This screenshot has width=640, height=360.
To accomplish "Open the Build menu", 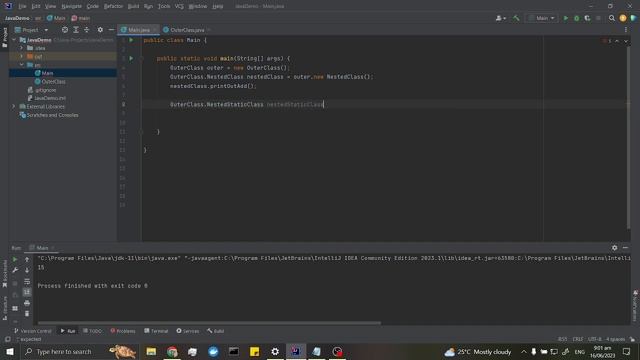I will pyautogui.click(x=133, y=6).
